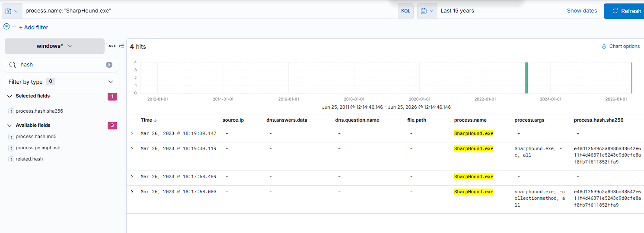
Task: Click the Refresh button
Action: (624, 11)
